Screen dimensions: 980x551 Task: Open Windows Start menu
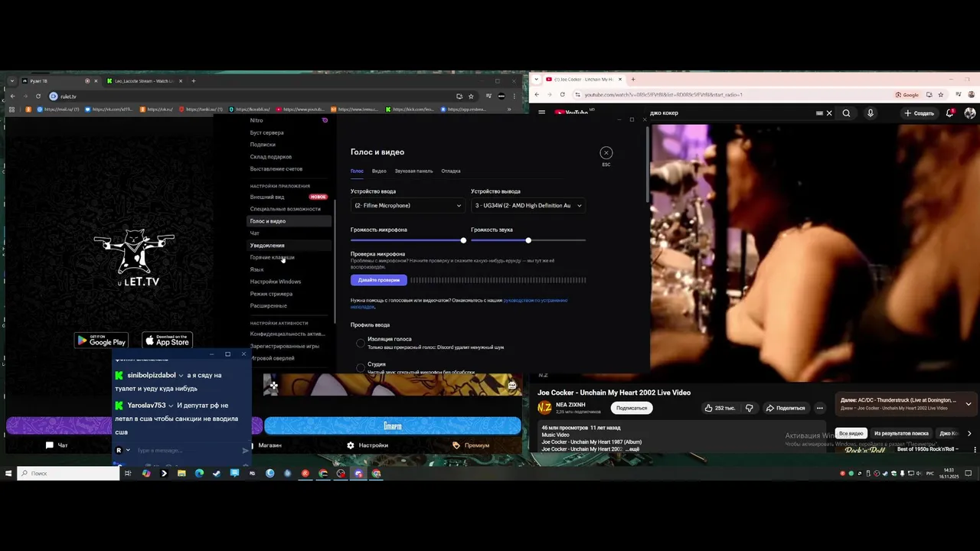(x=8, y=474)
